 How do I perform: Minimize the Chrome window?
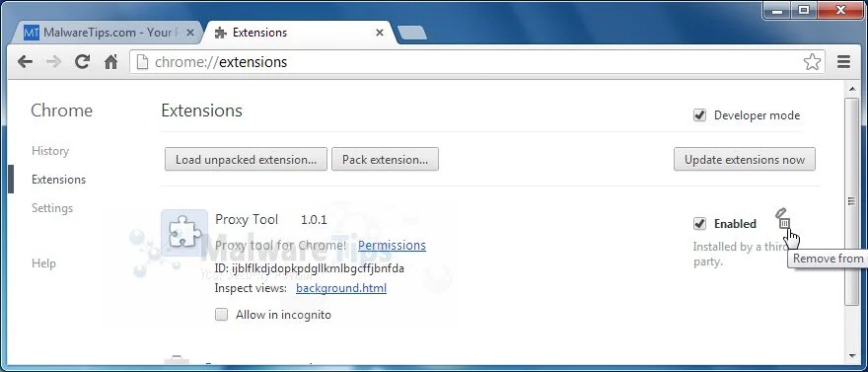coord(778,10)
